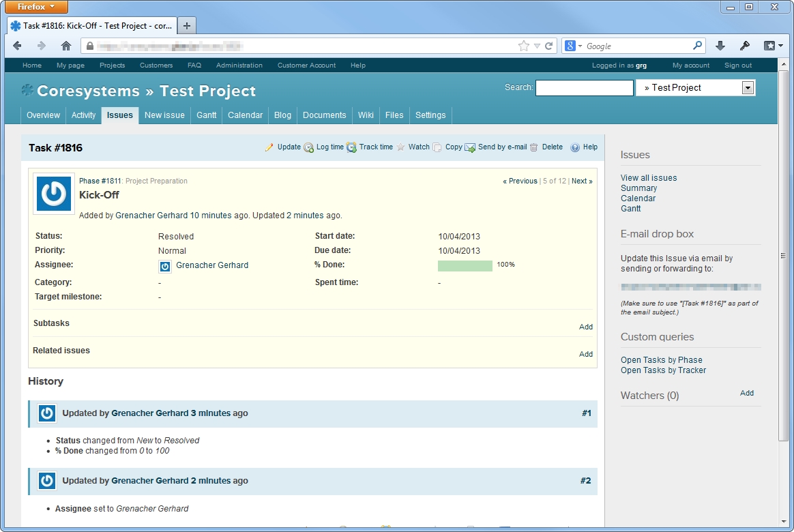Image resolution: width=794 pixels, height=532 pixels.
Task: Open the Wiki tab
Action: [366, 115]
